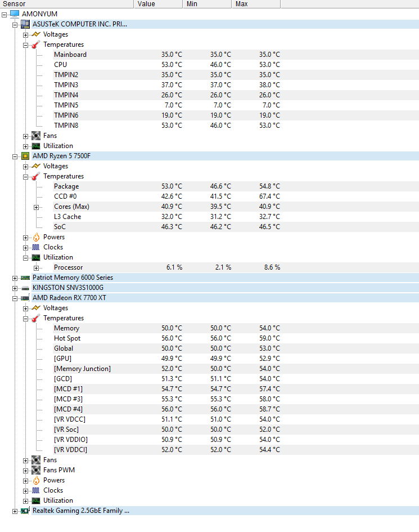The height and width of the screenshot is (532, 419).
Task: Click the 7.0 °C TMPIN5 value
Action: (x=173, y=105)
